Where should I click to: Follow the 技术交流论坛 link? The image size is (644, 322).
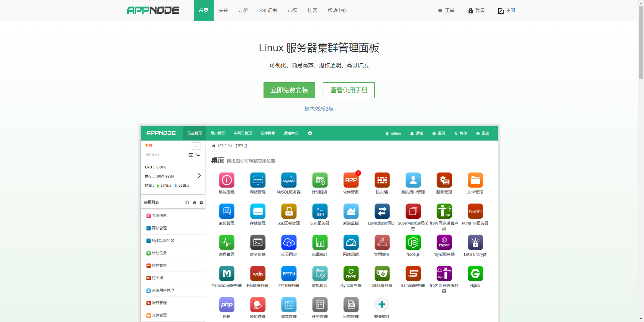(319, 108)
